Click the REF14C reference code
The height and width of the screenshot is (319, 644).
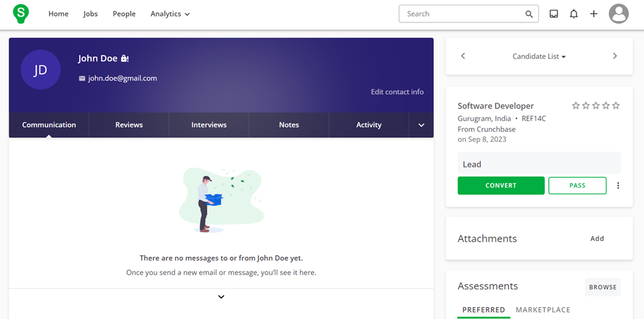(534, 119)
